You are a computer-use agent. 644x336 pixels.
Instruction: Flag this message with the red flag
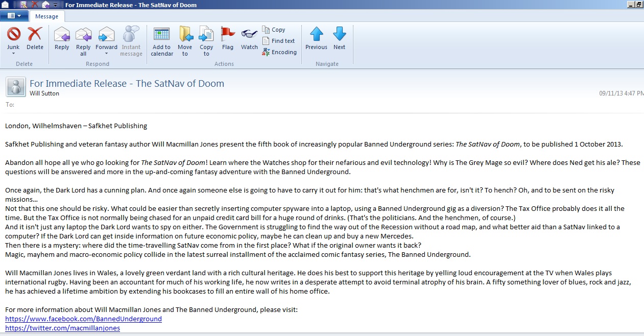pos(228,35)
